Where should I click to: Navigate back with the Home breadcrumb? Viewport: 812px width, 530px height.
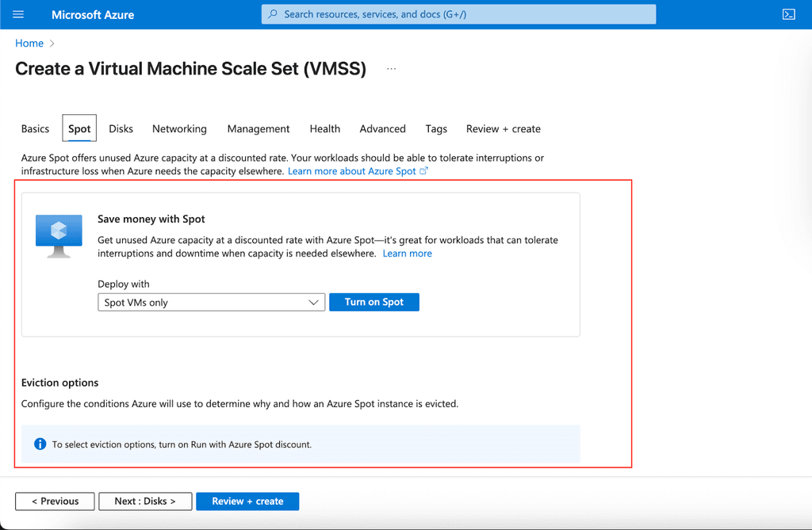[29, 43]
